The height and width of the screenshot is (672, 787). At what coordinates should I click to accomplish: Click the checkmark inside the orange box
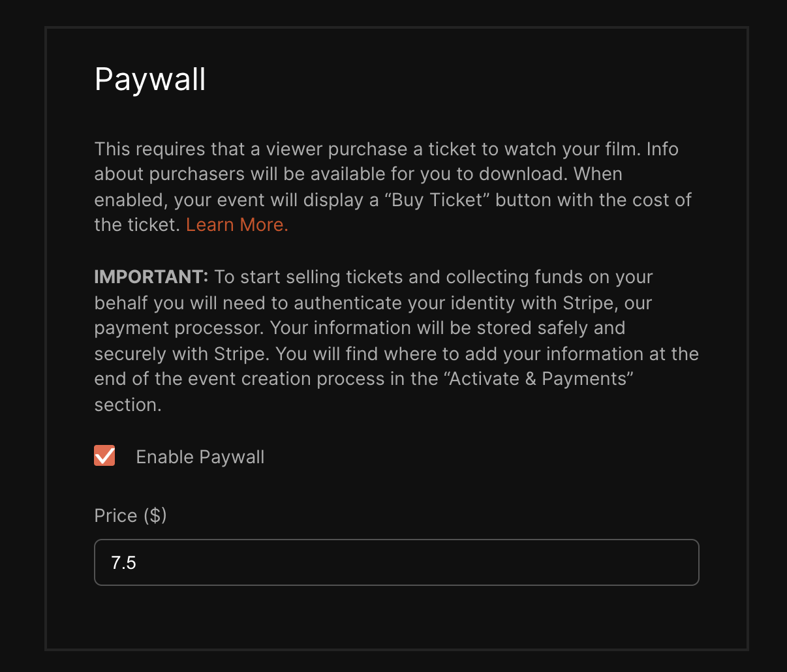coord(104,456)
